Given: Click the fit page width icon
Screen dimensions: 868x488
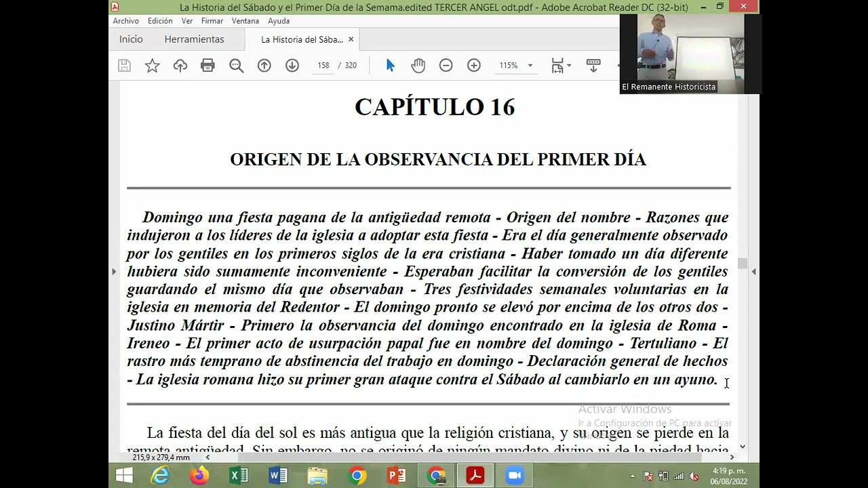Looking at the screenshot, I should [x=557, y=66].
